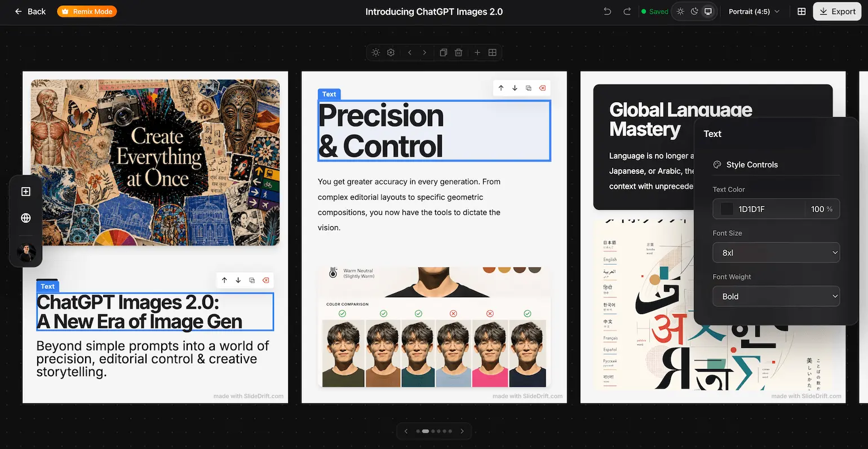This screenshot has height=449, width=868.
Task: Open grid view icon next to Export
Action: click(x=801, y=11)
